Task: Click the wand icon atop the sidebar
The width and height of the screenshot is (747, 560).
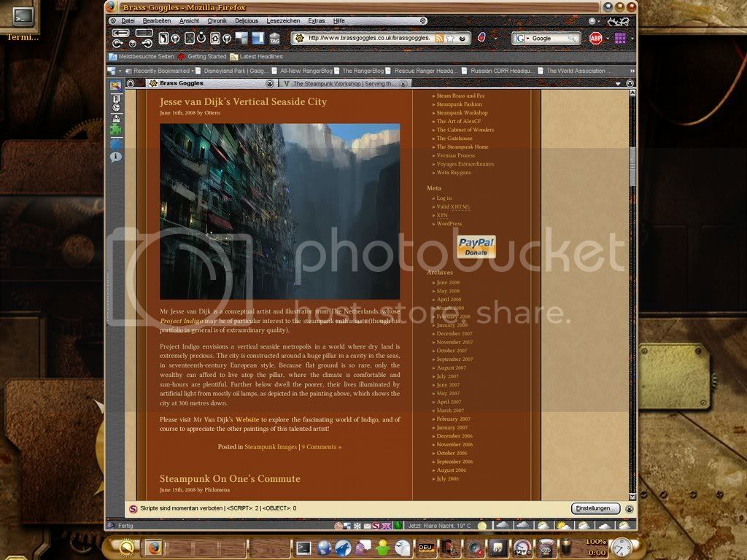Action: tap(116, 86)
